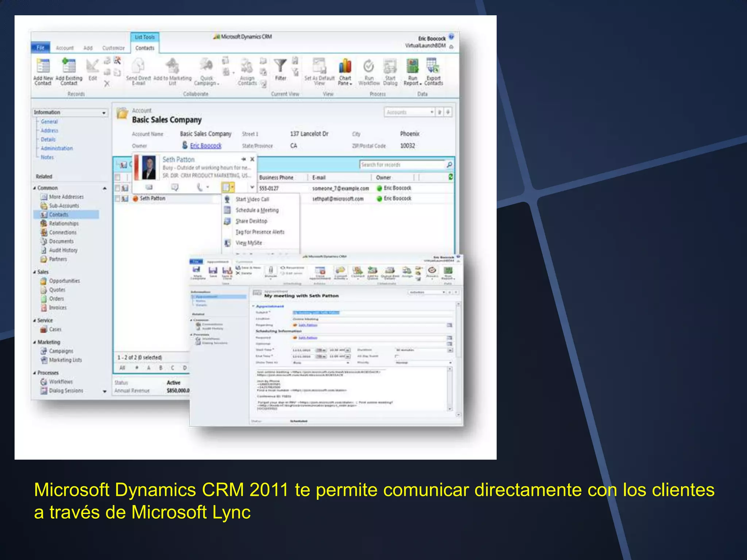This screenshot has width=747, height=560.
Task: Open General in Information tree
Action: 49,122
